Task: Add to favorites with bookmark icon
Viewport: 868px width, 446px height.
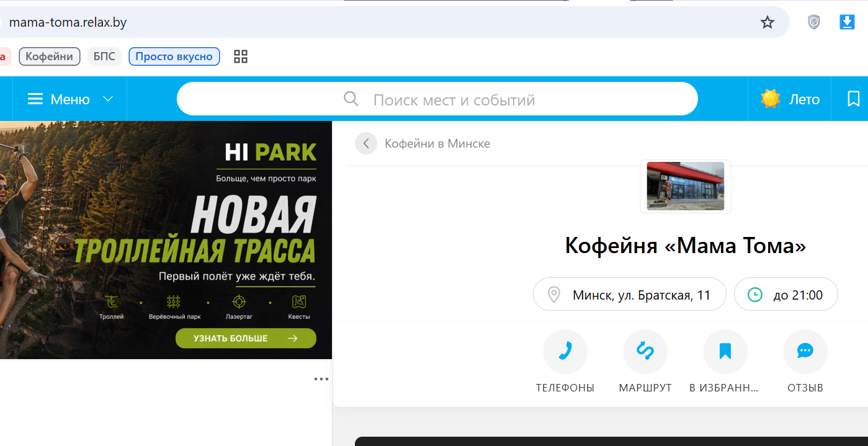Action: pyautogui.click(x=725, y=352)
